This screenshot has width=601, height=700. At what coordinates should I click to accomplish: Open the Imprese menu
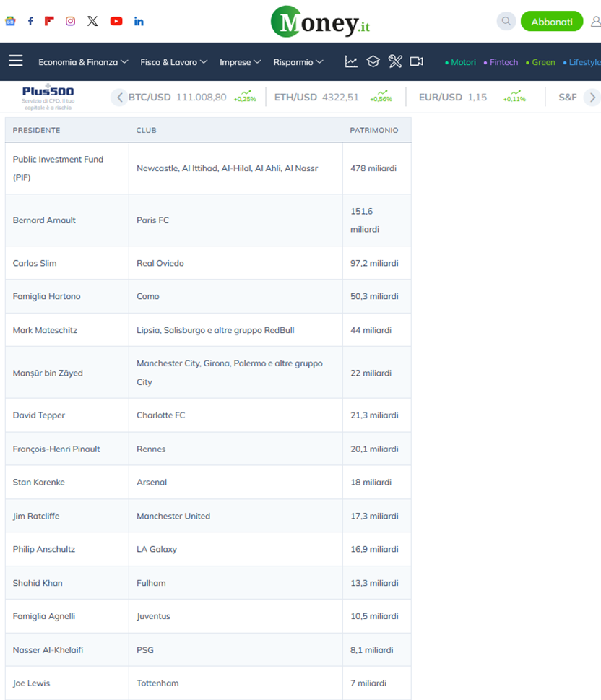click(x=241, y=62)
